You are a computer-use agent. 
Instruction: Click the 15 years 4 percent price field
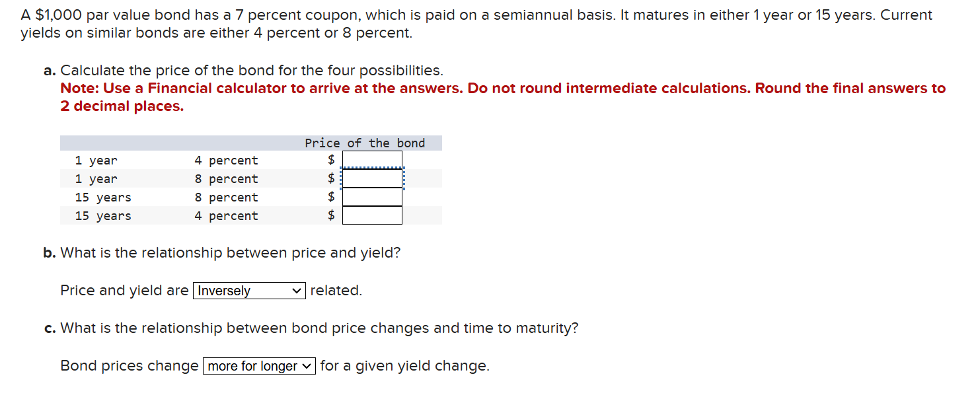click(x=371, y=214)
